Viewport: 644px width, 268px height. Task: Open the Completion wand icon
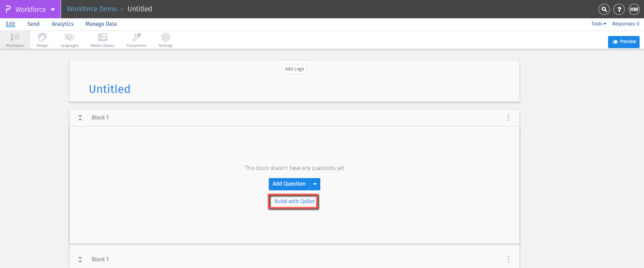[x=136, y=40]
